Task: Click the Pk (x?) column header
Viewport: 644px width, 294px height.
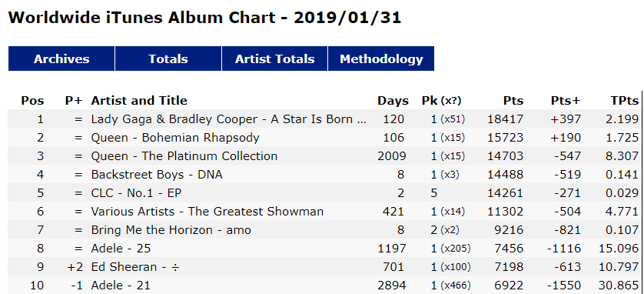Action: pyautogui.click(x=442, y=101)
